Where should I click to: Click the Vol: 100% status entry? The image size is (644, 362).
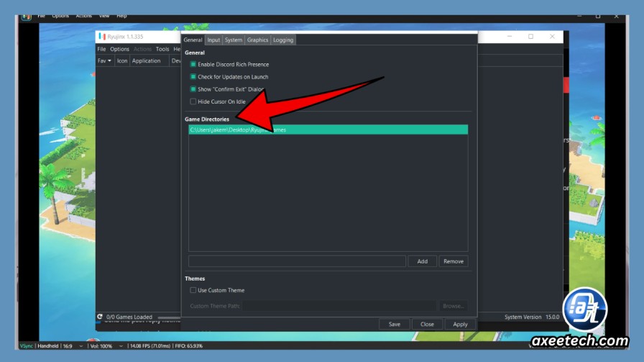[x=101, y=346]
